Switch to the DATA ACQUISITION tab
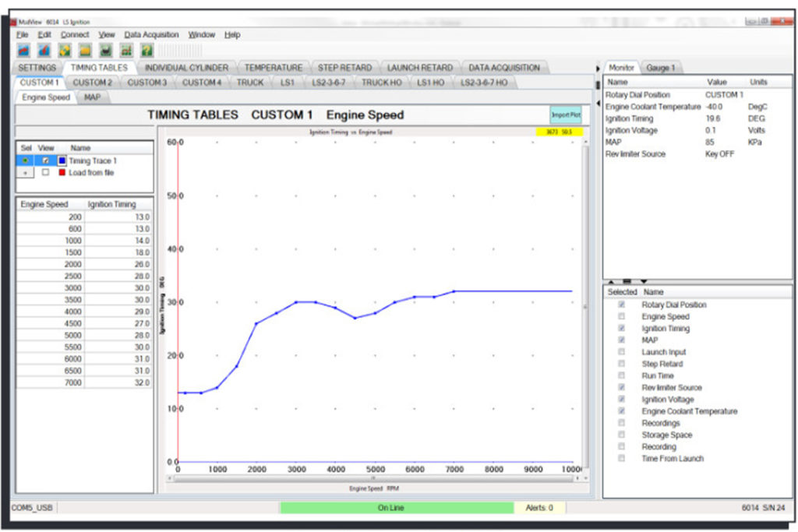 [x=504, y=68]
